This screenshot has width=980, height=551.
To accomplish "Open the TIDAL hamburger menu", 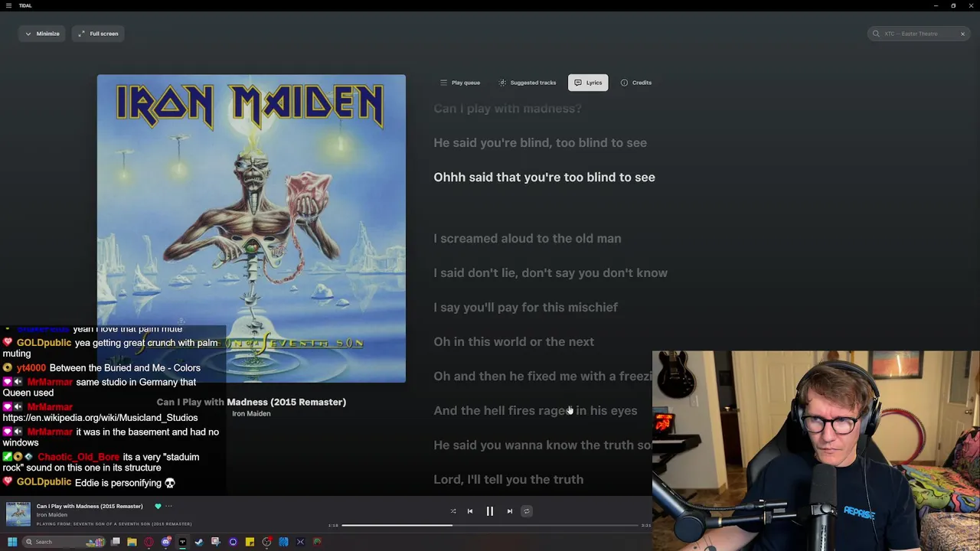I will 8,5.
